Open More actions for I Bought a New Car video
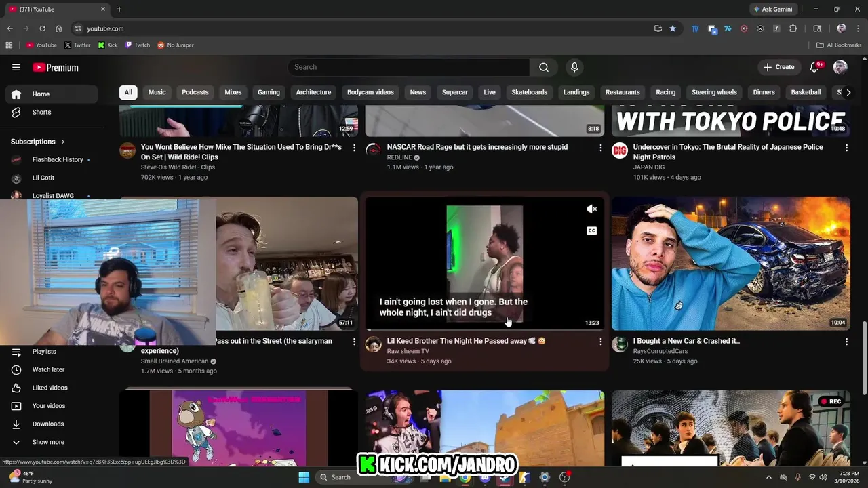Viewport: 868px width, 488px height. coord(846,342)
